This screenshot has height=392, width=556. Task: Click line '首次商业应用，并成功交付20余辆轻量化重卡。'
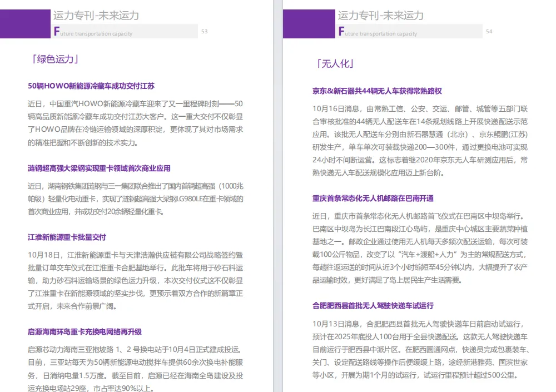(x=96, y=212)
